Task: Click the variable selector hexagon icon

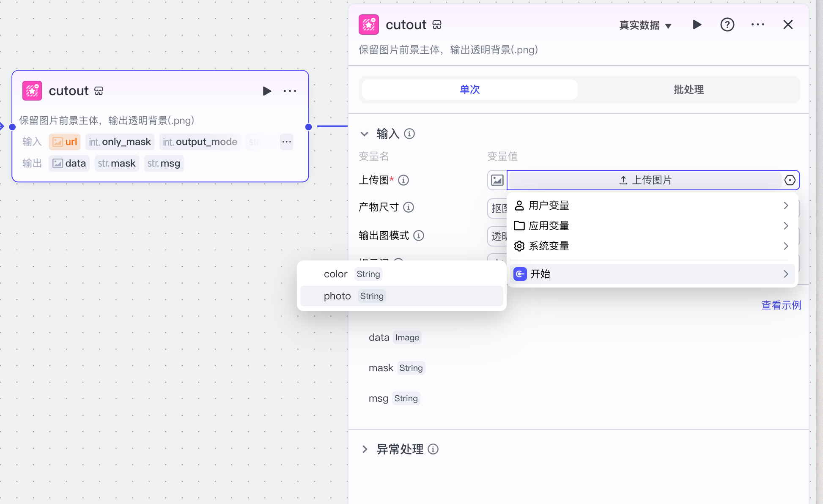Action: (790, 180)
